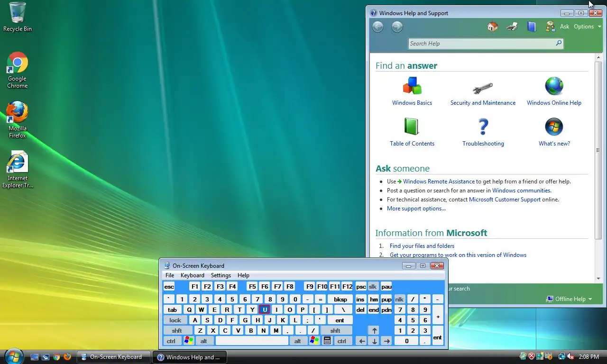Open the Options dropdown in Help

tap(587, 27)
